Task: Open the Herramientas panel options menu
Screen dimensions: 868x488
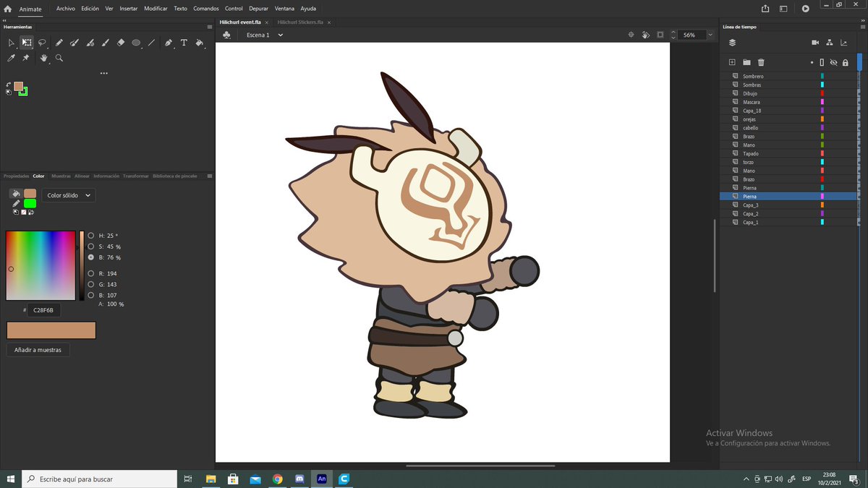Action: [209, 26]
